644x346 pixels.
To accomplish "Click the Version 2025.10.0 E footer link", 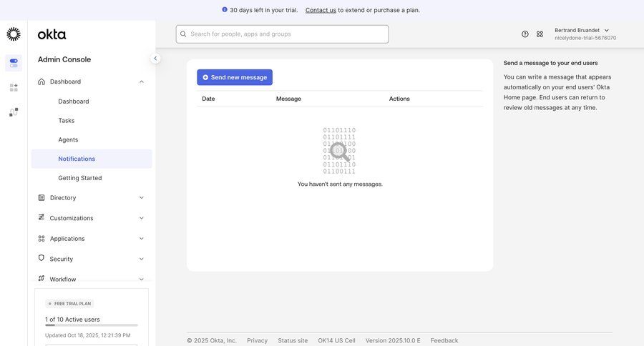I will (x=393, y=341).
